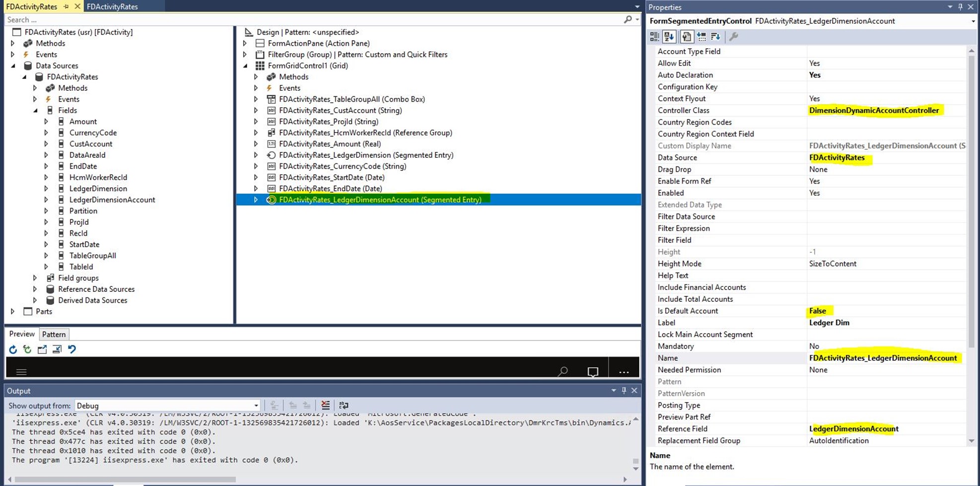Pin the Output panel
The image size is (980, 486).
coord(624,391)
